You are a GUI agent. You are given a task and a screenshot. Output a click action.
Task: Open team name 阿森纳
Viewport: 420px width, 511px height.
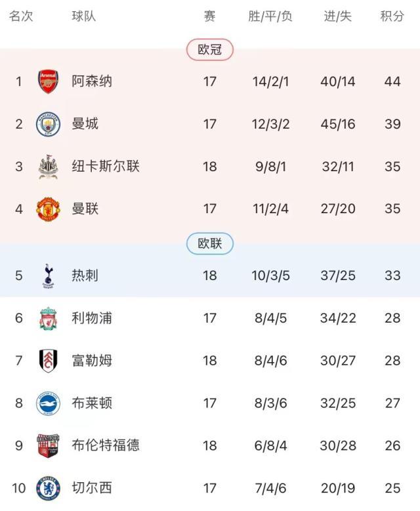tap(92, 81)
